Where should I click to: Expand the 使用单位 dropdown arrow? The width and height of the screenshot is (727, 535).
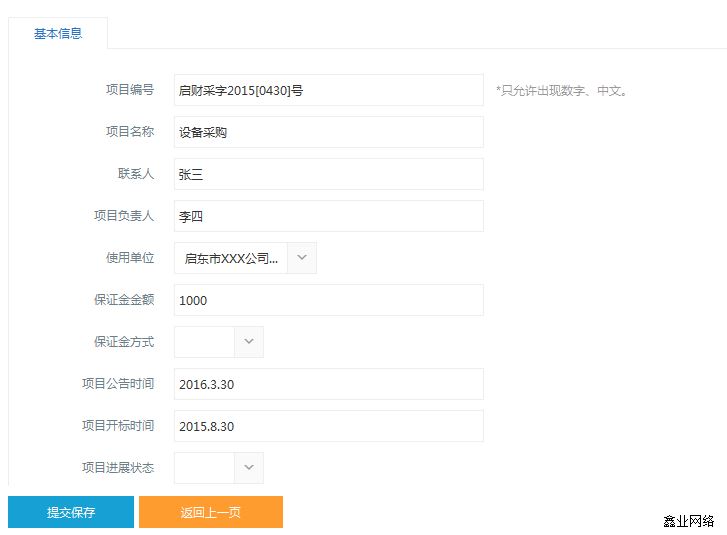click(302, 258)
